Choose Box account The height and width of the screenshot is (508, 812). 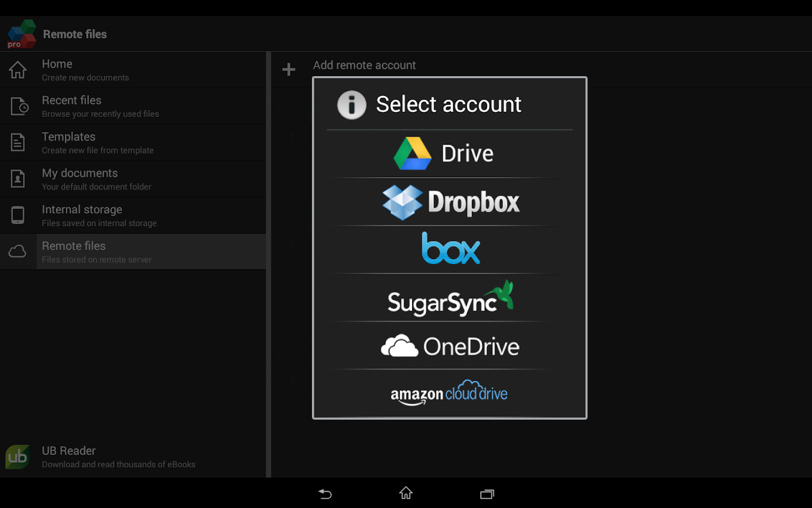[x=449, y=249]
